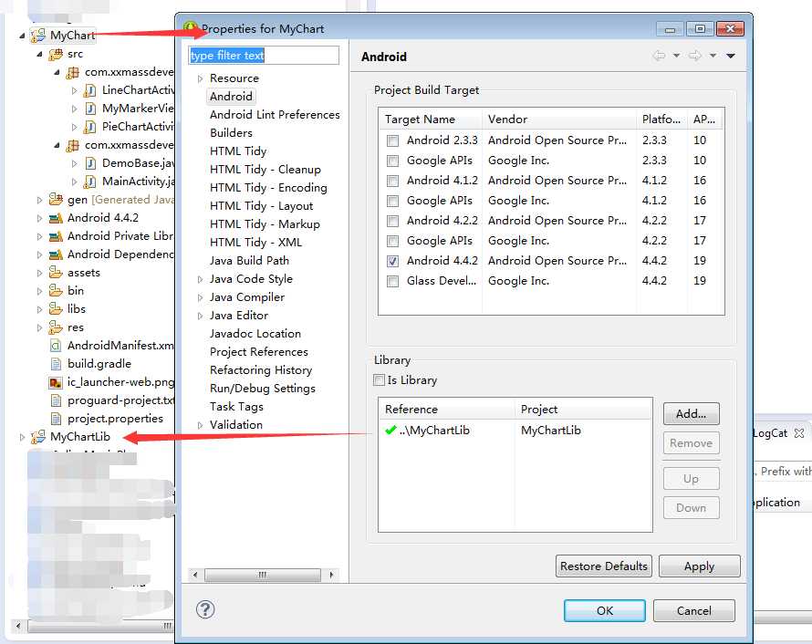812x644 pixels.
Task: Click the res folder icon
Action: (x=56, y=327)
